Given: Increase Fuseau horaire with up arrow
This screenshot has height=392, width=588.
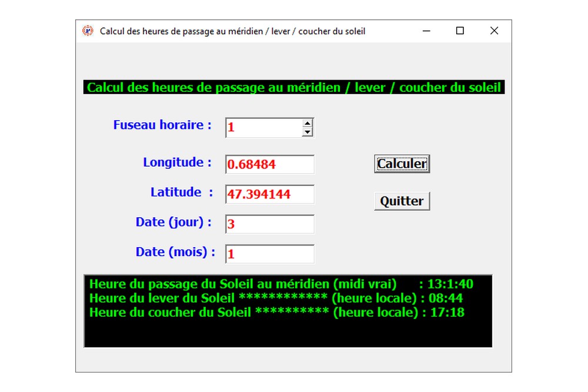Looking at the screenshot, I should [x=307, y=124].
